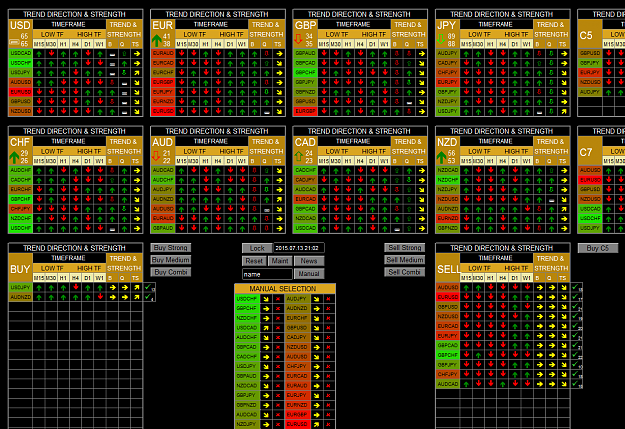This screenshot has height=429, width=625.
Task: Click the green down arrow under JPY header
Action: 441,39
